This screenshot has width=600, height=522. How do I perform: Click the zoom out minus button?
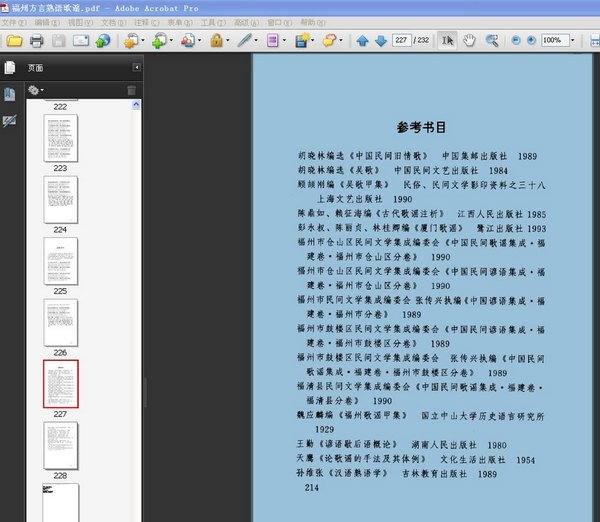pos(516,40)
